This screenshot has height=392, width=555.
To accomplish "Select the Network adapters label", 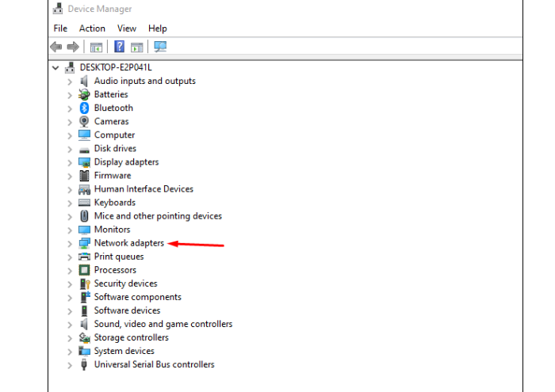I will pyautogui.click(x=129, y=243).
